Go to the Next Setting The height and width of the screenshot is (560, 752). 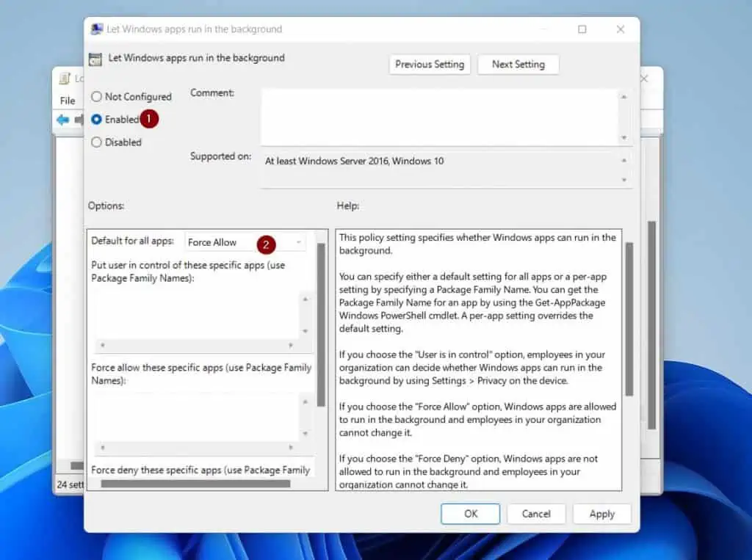[x=518, y=65]
